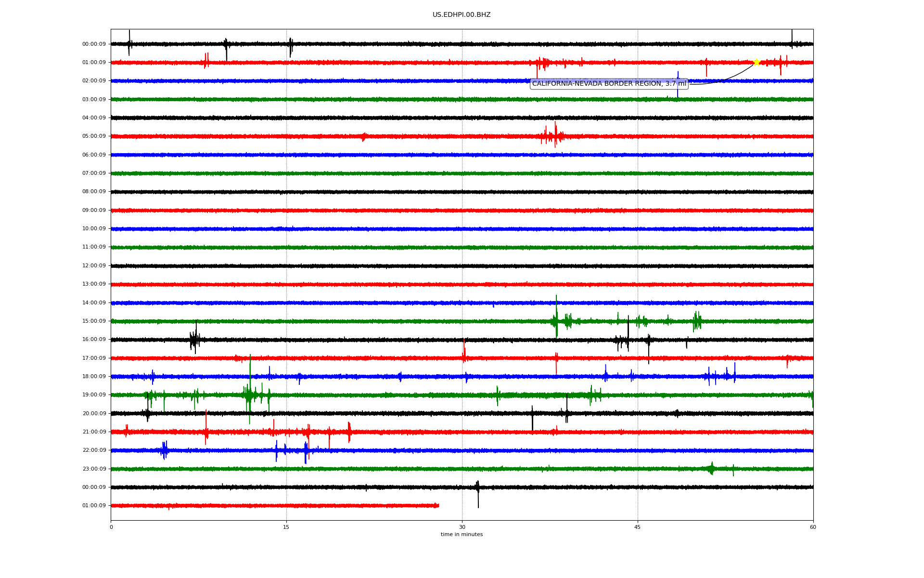Click the 16:00:09 hour label

94,340
